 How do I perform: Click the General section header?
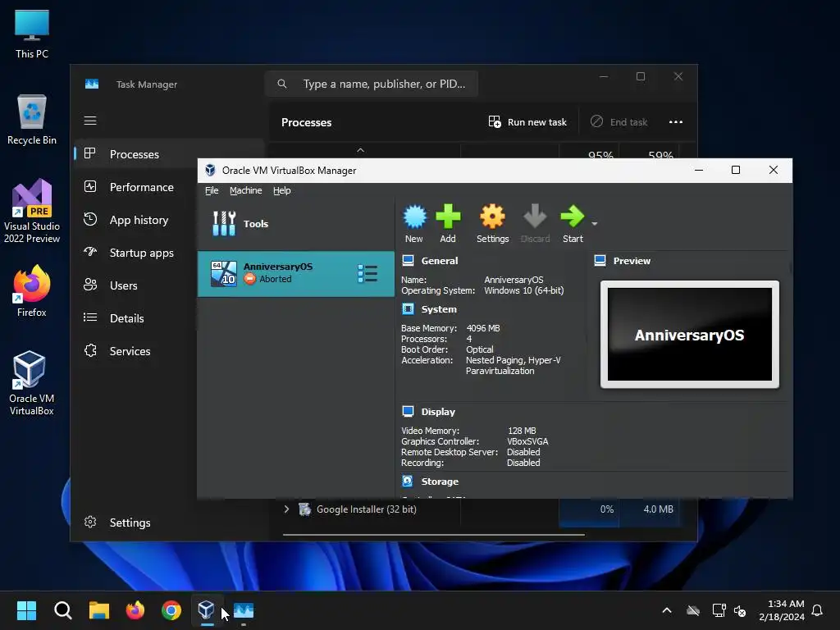[x=440, y=261]
